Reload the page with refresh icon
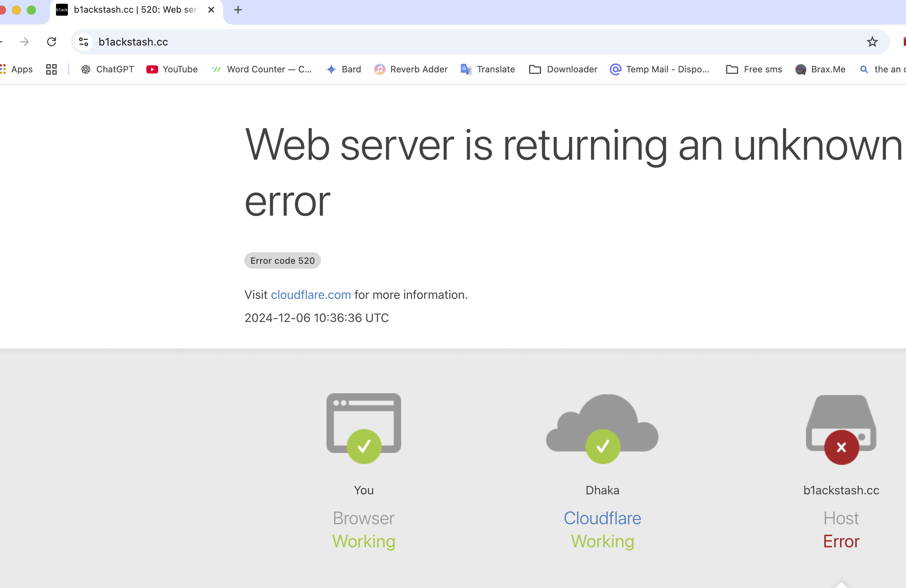Screen dimensions: 906x588 [x=51, y=41]
